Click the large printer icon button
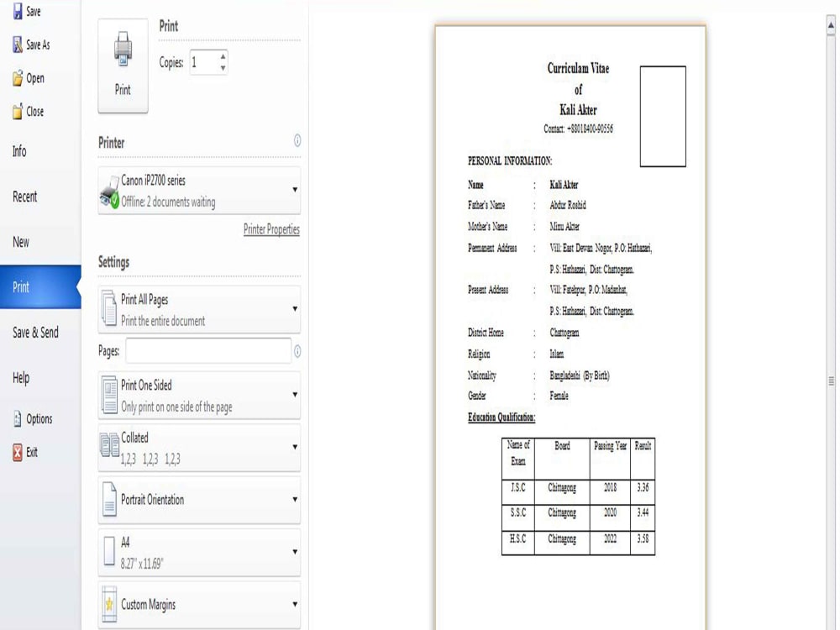 (x=123, y=66)
